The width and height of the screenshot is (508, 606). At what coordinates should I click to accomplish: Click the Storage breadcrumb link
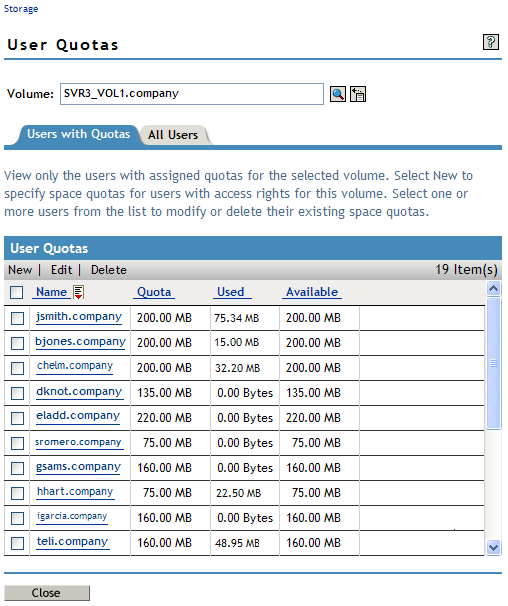(21, 9)
